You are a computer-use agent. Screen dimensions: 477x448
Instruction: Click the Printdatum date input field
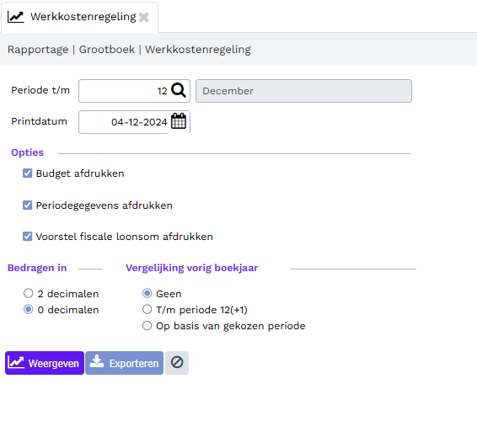(124, 122)
